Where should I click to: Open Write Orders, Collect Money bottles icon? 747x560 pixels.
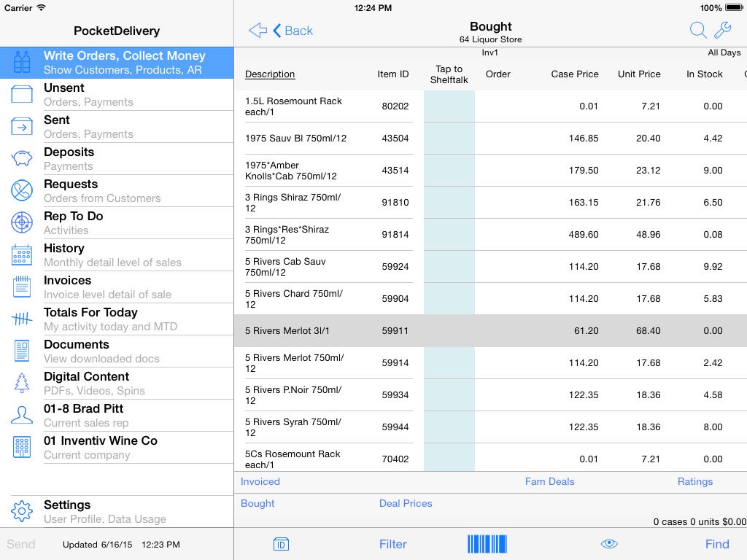click(x=22, y=63)
